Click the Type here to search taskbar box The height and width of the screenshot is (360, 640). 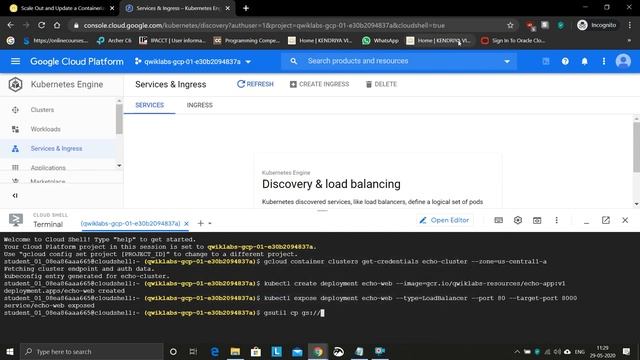(91, 351)
